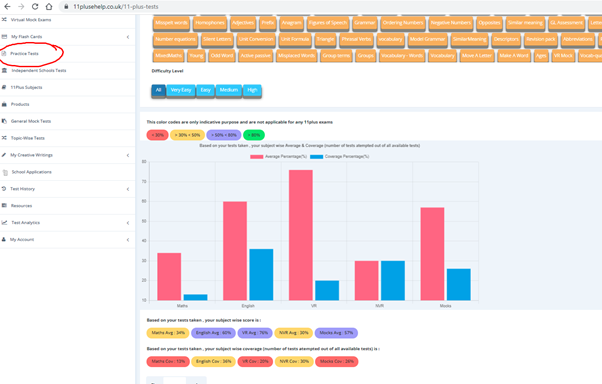Select the Medium difficulty level

tap(229, 90)
